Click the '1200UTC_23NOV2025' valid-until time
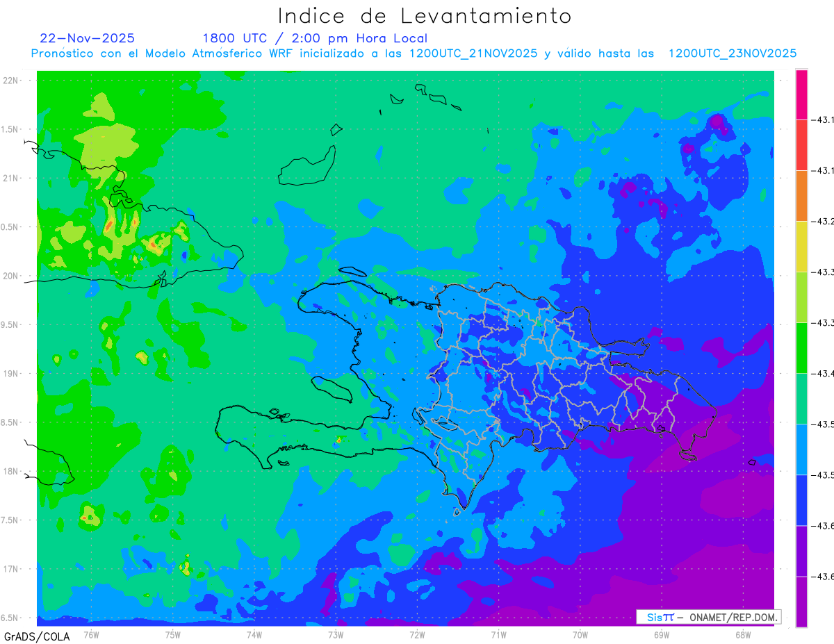The image size is (834, 644). pos(733,53)
